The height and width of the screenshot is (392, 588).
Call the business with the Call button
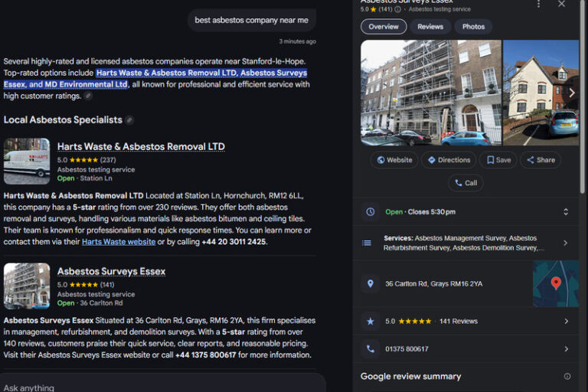[x=465, y=183]
